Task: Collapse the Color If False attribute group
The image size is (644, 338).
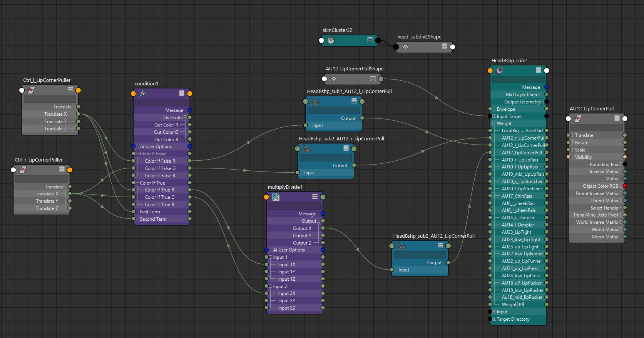Action: 137,154
